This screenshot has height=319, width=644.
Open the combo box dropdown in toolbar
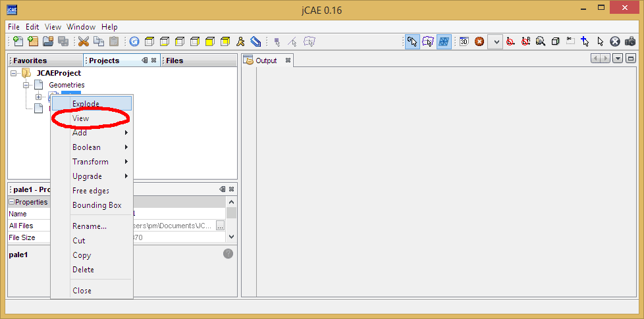pyautogui.click(x=495, y=41)
